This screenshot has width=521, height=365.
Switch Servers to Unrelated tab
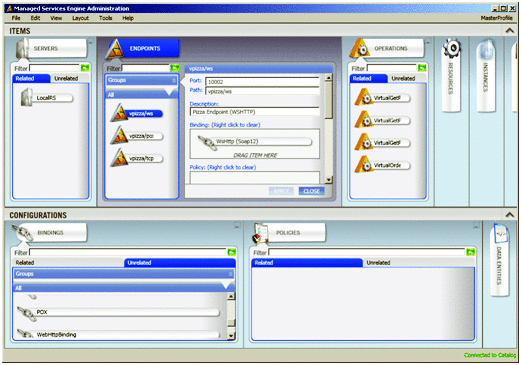(x=69, y=78)
